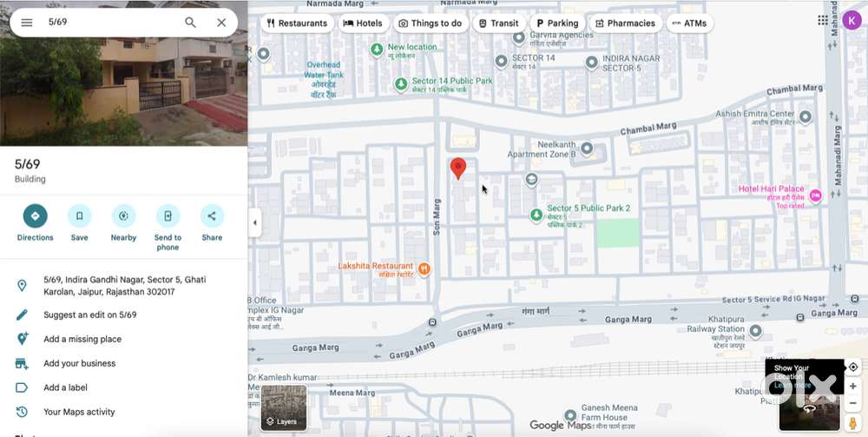Open Sector 5 Public Park 2 marker
This screenshot has width=868, height=437.
tap(536, 215)
